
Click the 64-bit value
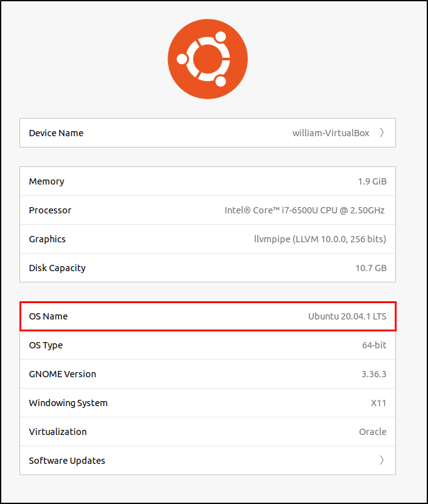pyautogui.click(x=374, y=345)
